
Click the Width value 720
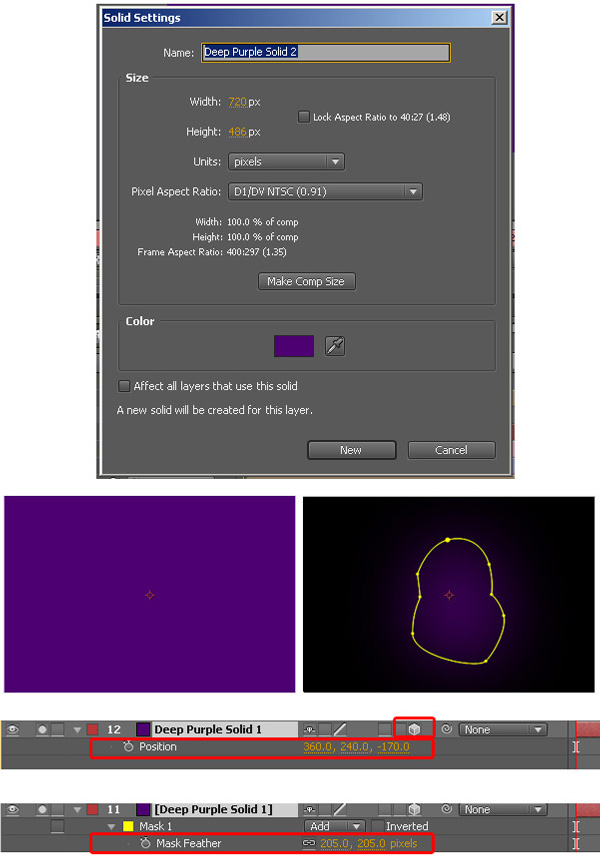click(238, 102)
